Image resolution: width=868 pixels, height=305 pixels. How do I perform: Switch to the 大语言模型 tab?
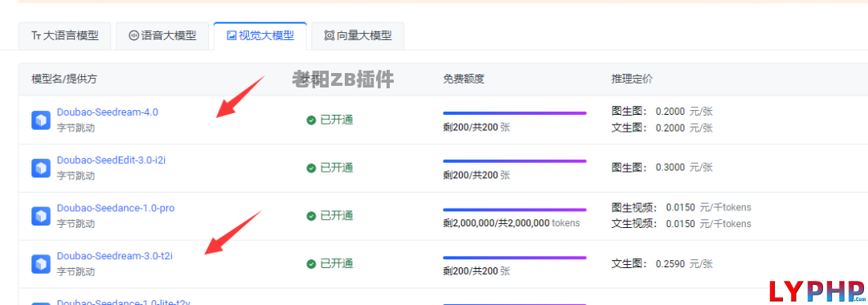click(65, 36)
